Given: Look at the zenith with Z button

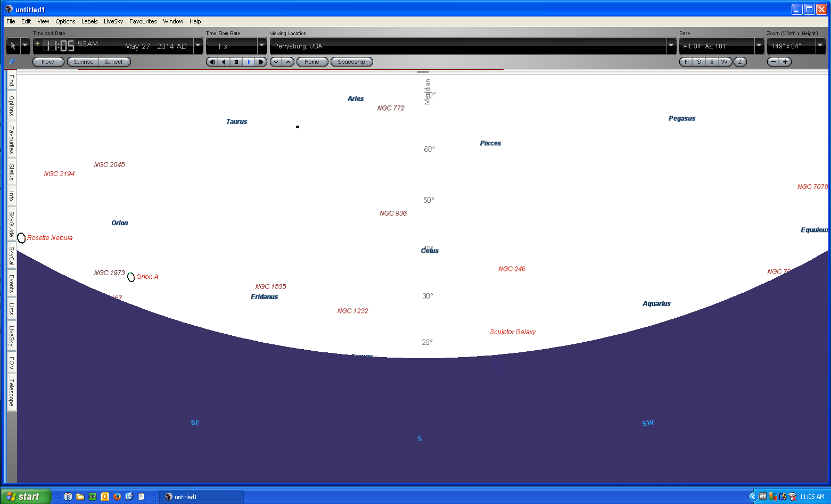Looking at the screenshot, I should point(740,62).
